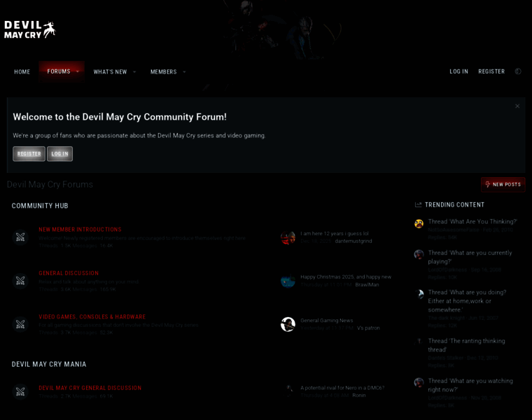Dismiss the welcome notice with the X
The image size is (532, 420).
tap(517, 106)
